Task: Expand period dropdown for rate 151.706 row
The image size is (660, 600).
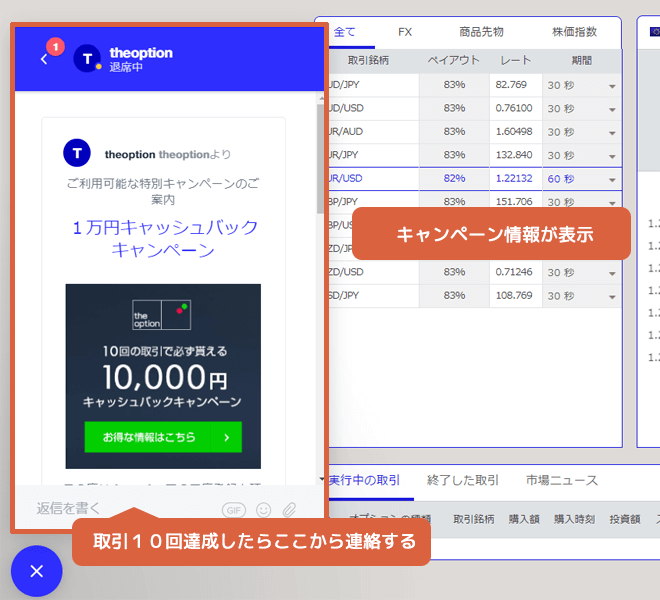Action: 612,203
